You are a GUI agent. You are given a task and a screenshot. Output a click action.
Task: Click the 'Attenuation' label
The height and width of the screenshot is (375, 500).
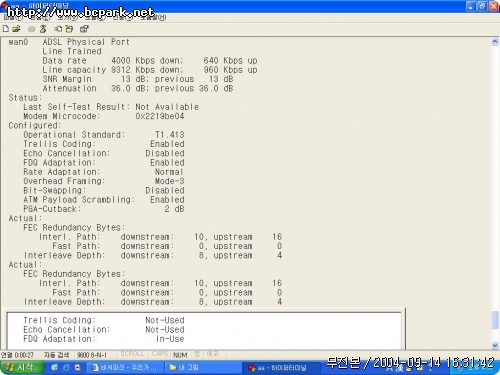[69, 89]
